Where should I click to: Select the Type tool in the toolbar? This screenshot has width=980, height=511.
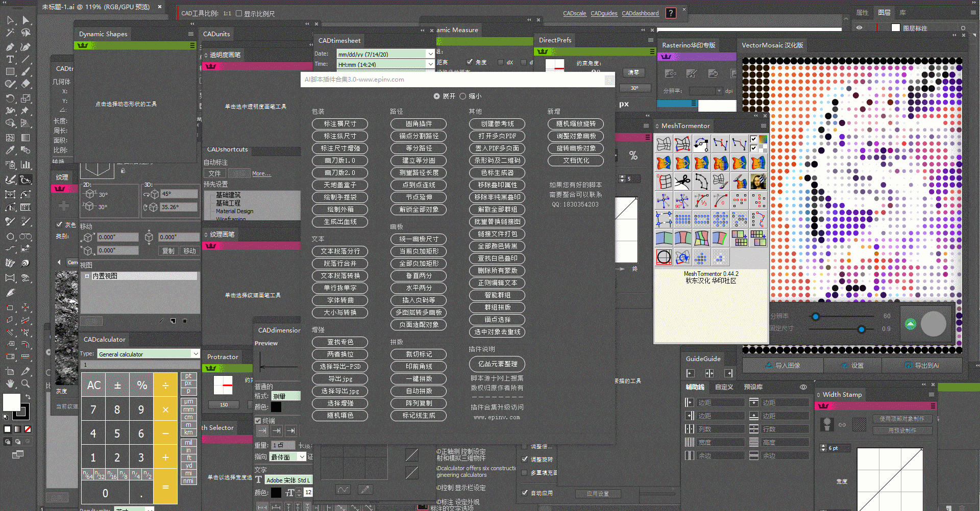point(10,59)
